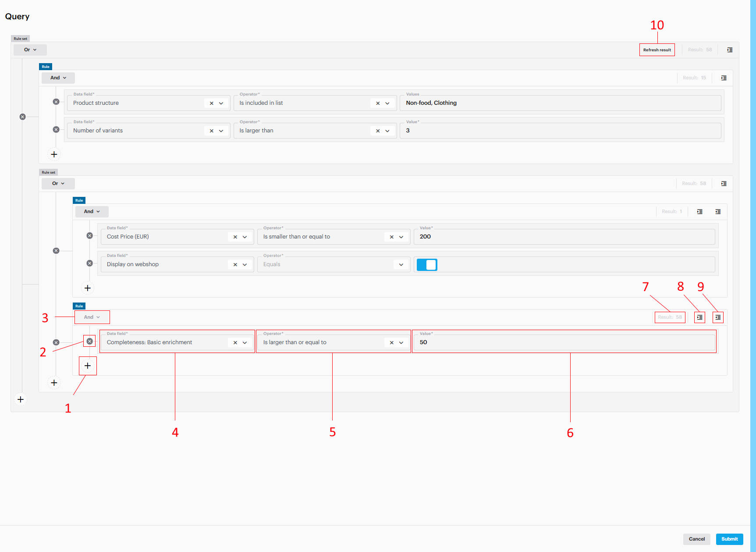This screenshot has height=552, width=756.
Task: Click the Values field with Non-food, Clothing
Action: pyautogui.click(x=560, y=103)
